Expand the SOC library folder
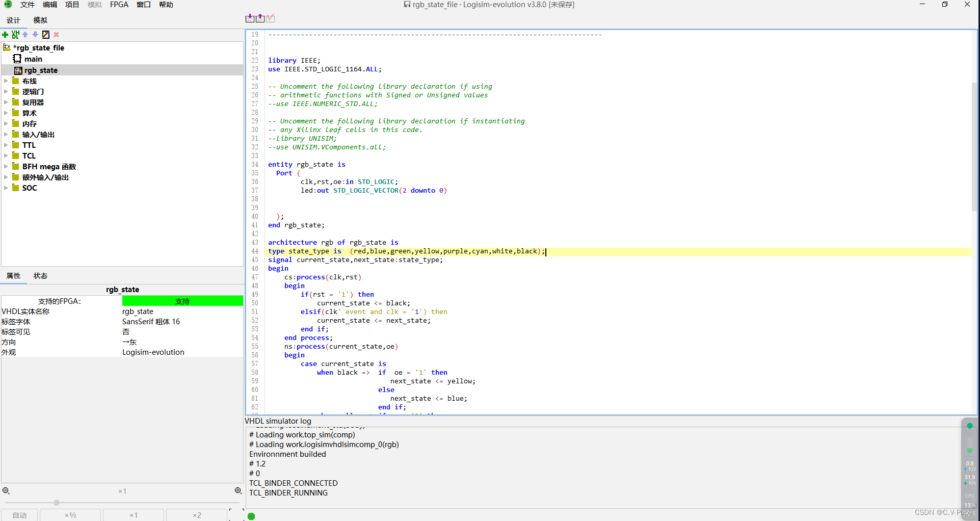980x521 pixels. click(x=6, y=188)
